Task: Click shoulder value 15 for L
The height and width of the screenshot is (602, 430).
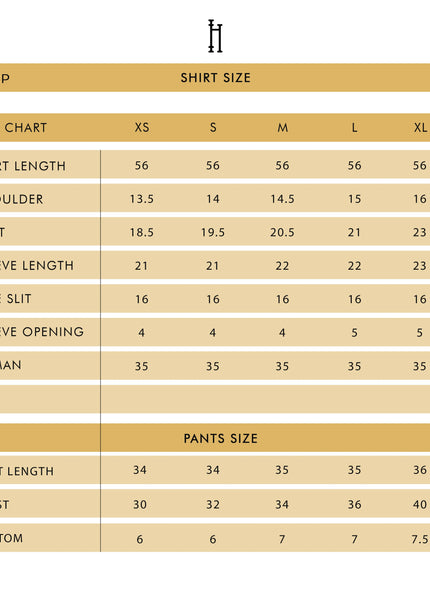Action: click(x=354, y=199)
